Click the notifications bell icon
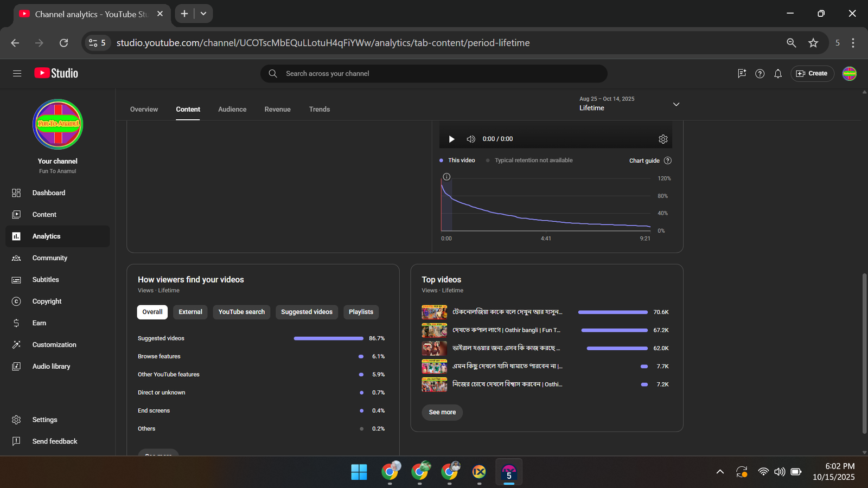 click(x=778, y=74)
